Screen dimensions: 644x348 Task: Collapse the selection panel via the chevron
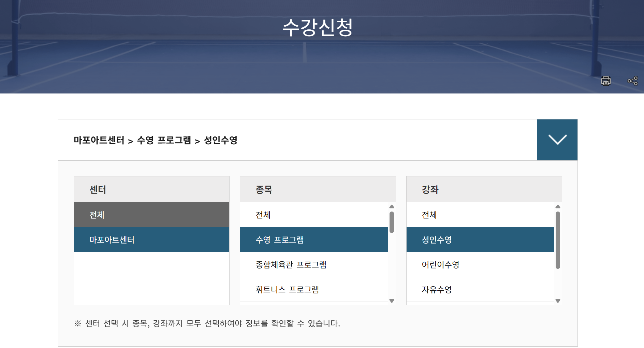point(557,140)
